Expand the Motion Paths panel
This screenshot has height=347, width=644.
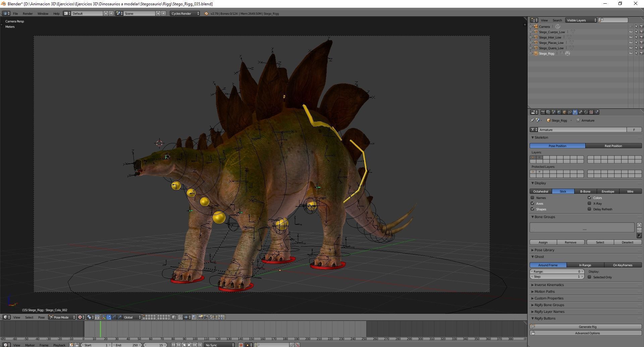pyautogui.click(x=544, y=292)
